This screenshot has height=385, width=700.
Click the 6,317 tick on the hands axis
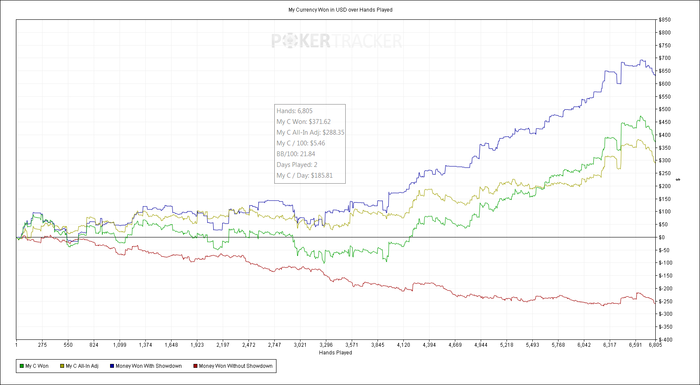609,345
